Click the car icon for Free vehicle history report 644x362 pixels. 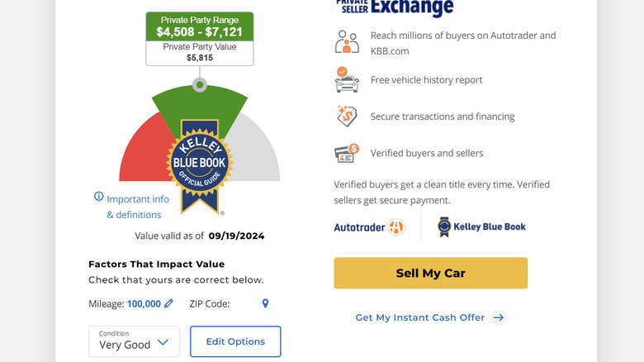pos(347,80)
